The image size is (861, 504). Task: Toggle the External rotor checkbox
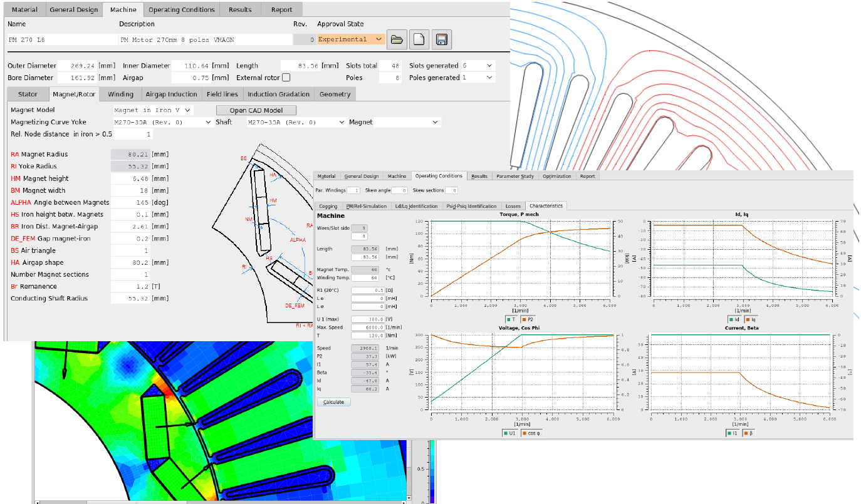(286, 78)
